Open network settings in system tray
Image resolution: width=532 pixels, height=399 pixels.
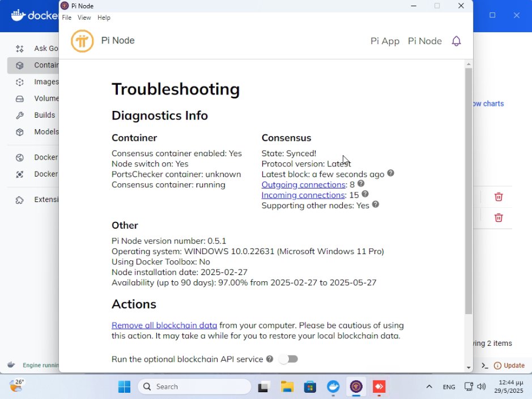[x=469, y=387]
